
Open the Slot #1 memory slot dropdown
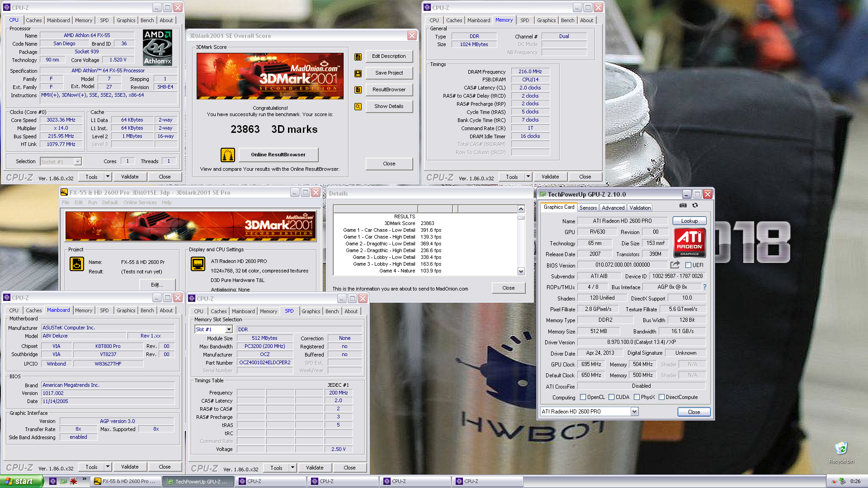click(229, 329)
